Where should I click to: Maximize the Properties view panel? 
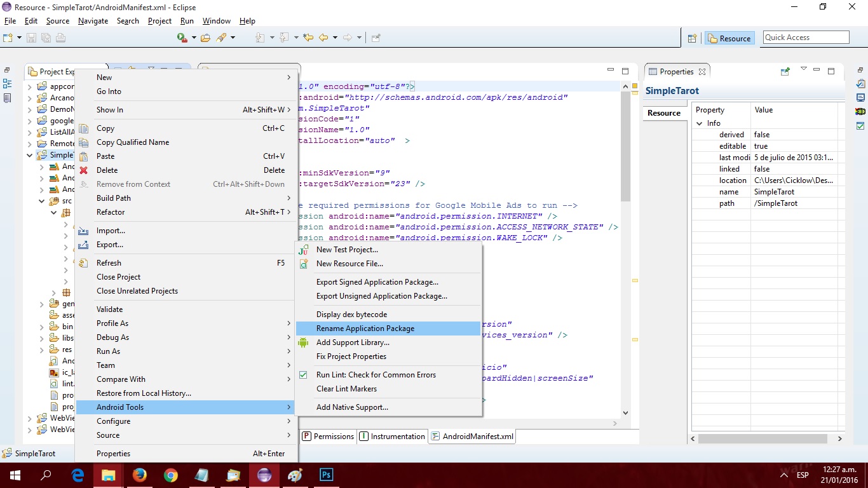click(831, 71)
